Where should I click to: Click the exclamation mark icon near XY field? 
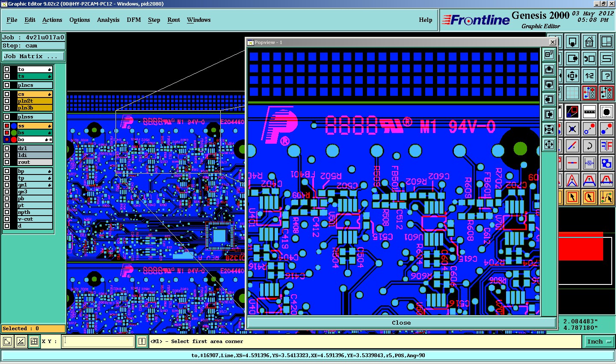[142, 341]
